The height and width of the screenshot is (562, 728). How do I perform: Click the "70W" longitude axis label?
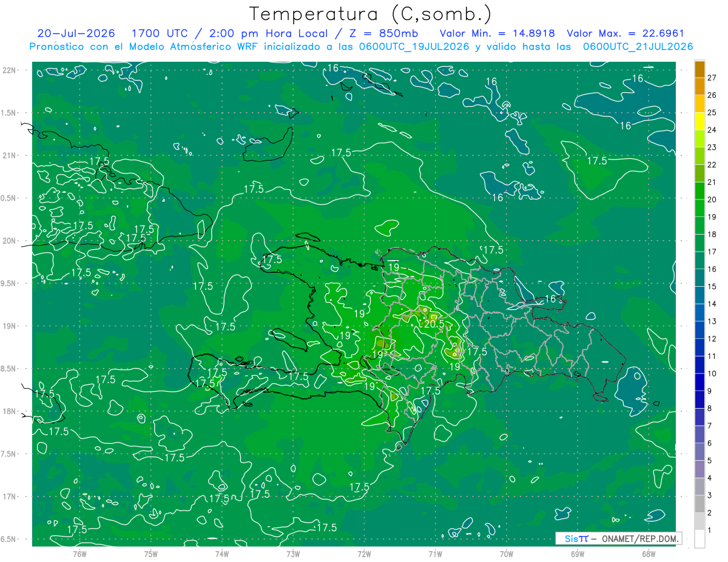(507, 554)
